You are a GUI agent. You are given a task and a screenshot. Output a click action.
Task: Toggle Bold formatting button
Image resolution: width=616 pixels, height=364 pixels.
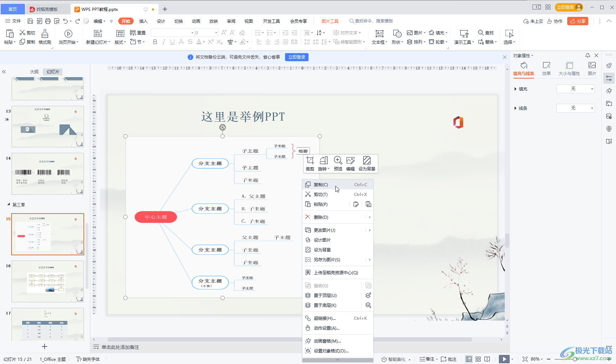coord(155,42)
